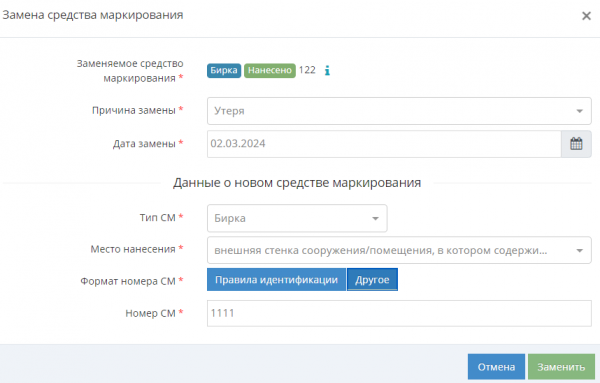Click the number 122 text

307,70
